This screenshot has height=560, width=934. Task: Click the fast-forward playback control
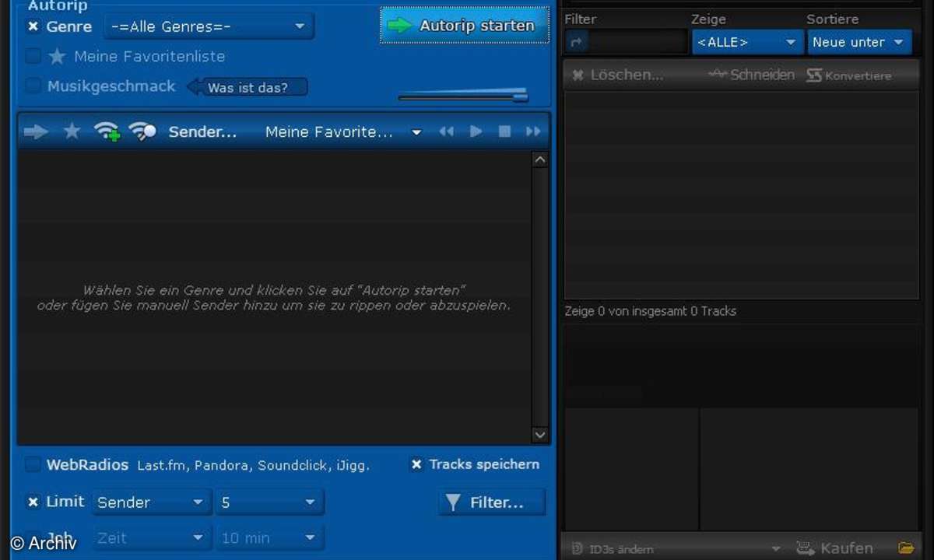tap(533, 132)
